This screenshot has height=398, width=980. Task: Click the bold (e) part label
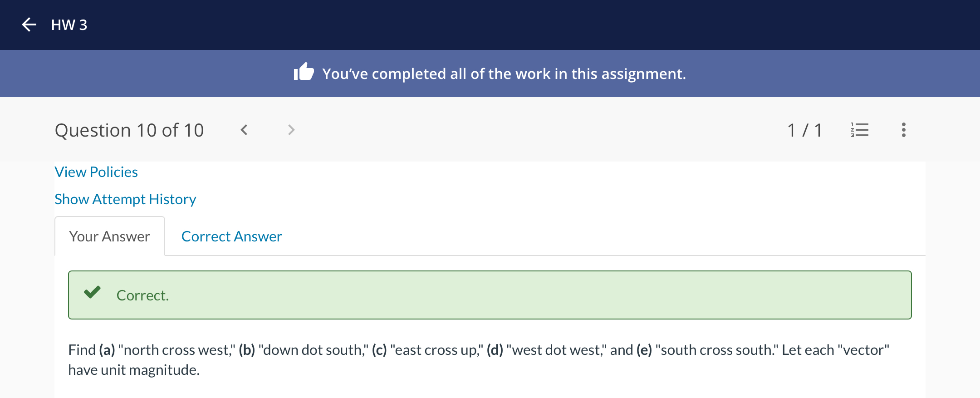click(x=644, y=350)
